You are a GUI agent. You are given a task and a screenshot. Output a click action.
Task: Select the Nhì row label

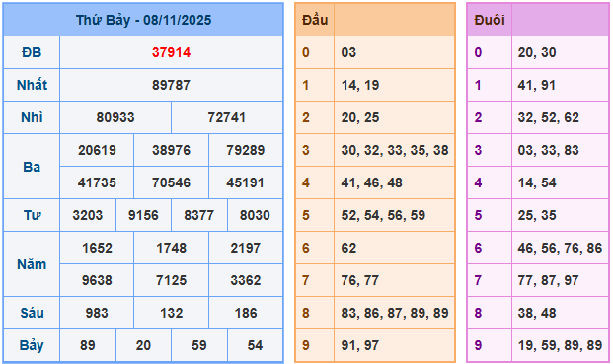32,117
